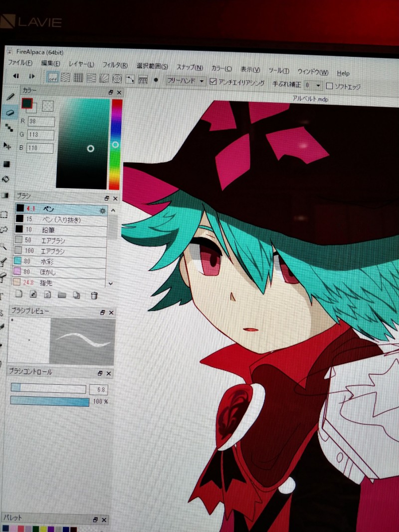Image resolution: width=399 pixels, height=532 pixels.
Task: Click the brush list scroll up arrow
Action: 113,211
